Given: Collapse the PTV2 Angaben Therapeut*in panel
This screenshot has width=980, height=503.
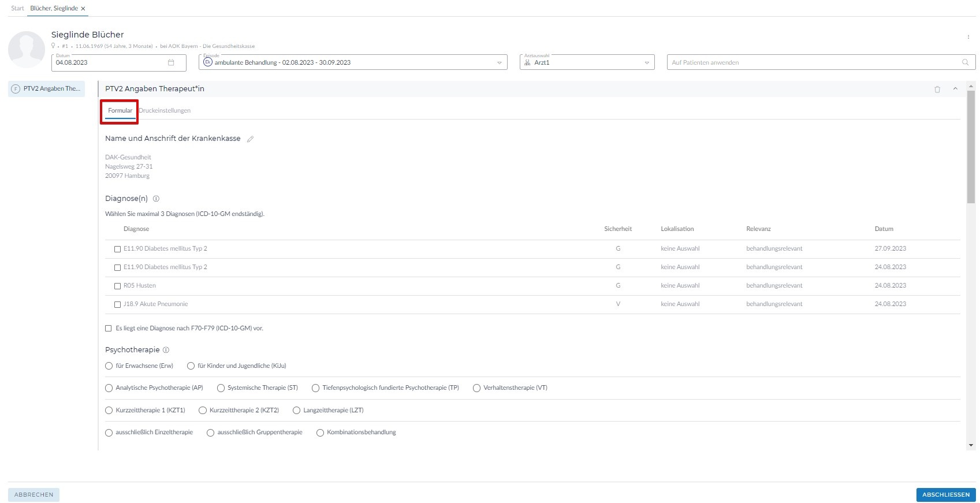Looking at the screenshot, I should point(955,89).
